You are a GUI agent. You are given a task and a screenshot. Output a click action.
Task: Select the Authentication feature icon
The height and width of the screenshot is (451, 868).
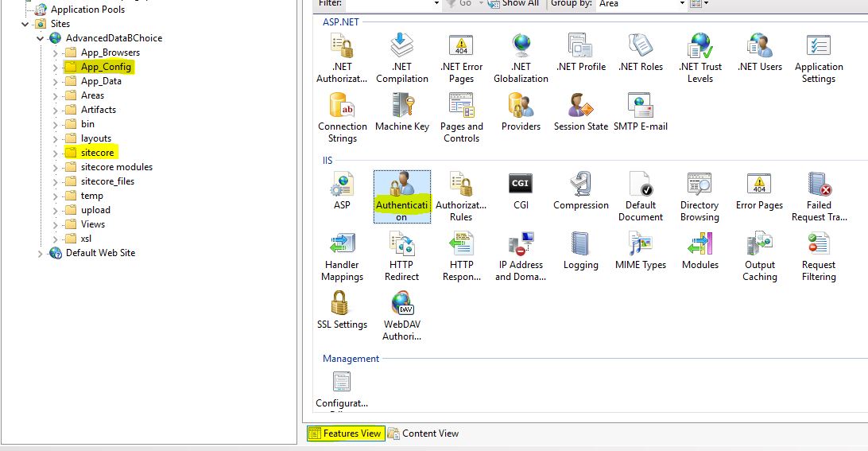pyautogui.click(x=402, y=196)
